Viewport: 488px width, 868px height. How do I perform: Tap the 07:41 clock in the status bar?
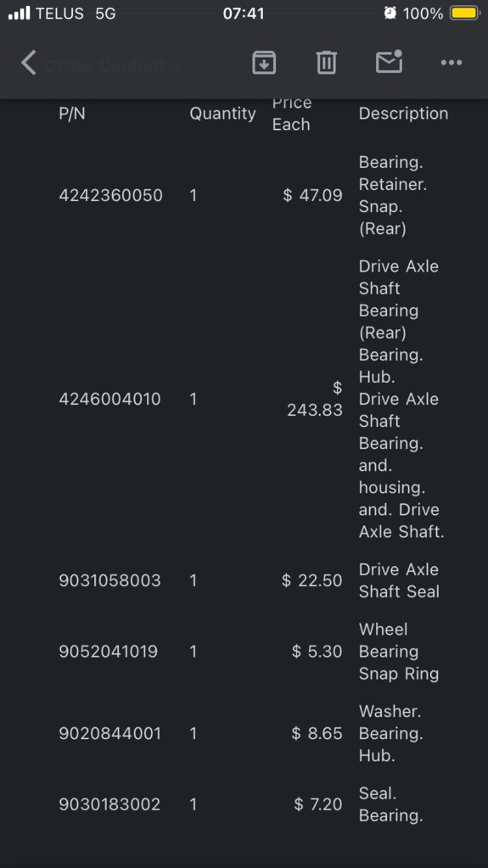pyautogui.click(x=244, y=14)
